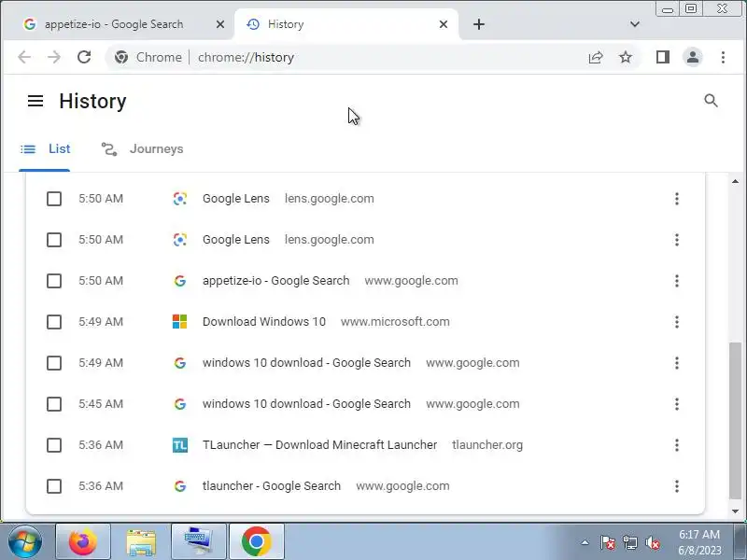Open the appetize-io - Google Search link

pos(275,281)
